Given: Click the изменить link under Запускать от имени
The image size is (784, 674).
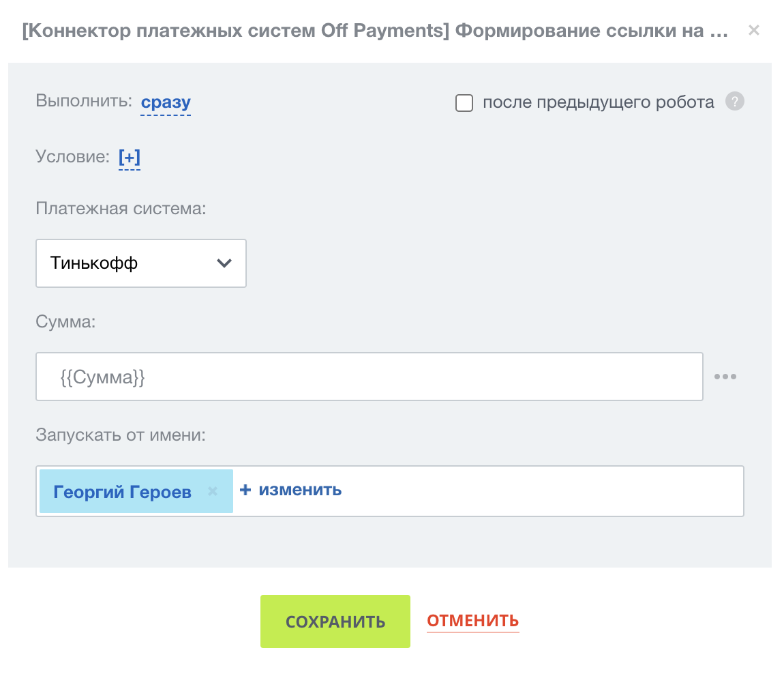Looking at the screenshot, I should [297, 490].
